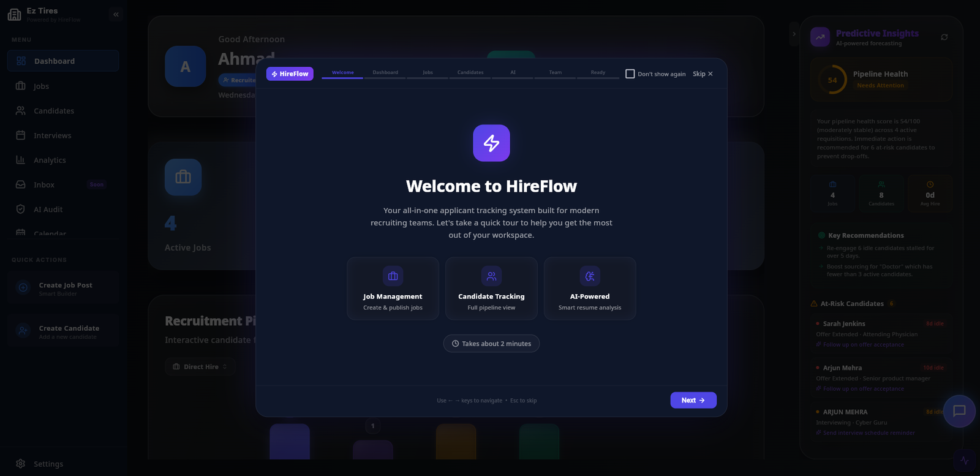Image resolution: width=980 pixels, height=476 pixels.
Task: Open Settings at the sidebar bottom
Action: (x=63, y=464)
